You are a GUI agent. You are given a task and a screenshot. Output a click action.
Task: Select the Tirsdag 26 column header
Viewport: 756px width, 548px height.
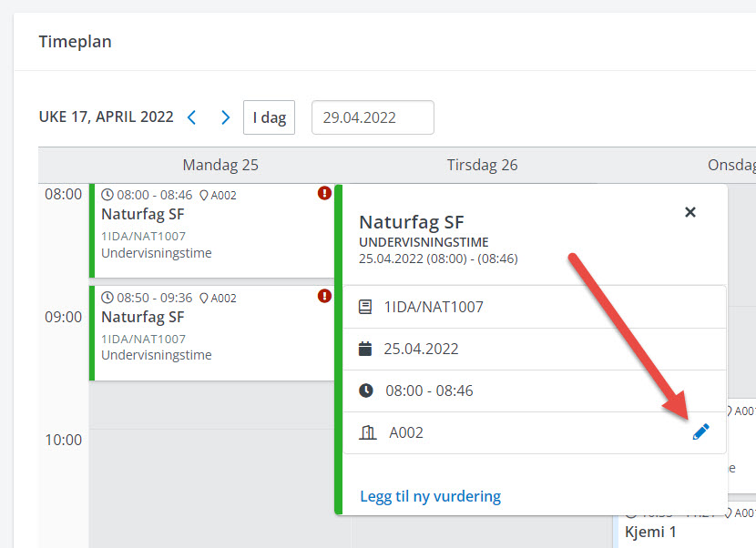[482, 165]
